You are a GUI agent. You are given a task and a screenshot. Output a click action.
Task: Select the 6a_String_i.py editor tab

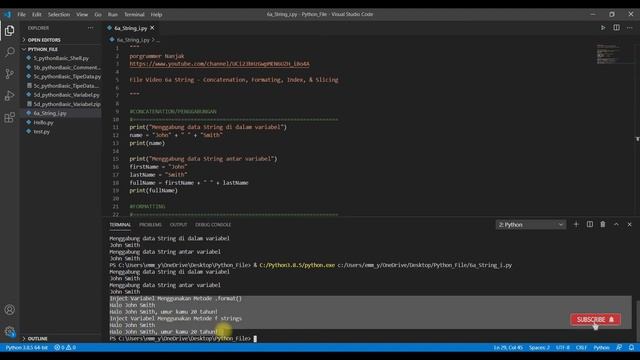click(x=131, y=28)
